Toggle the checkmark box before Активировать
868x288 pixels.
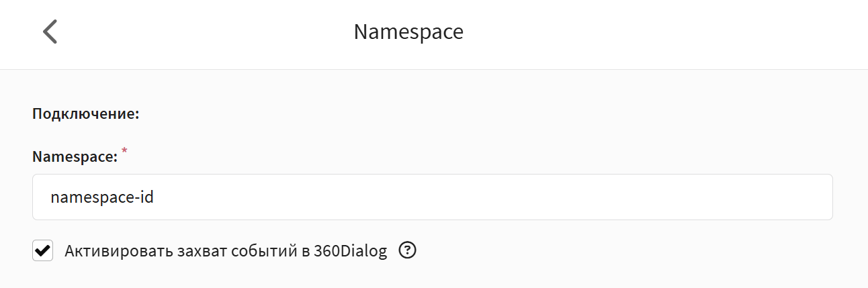pyautogui.click(x=43, y=251)
